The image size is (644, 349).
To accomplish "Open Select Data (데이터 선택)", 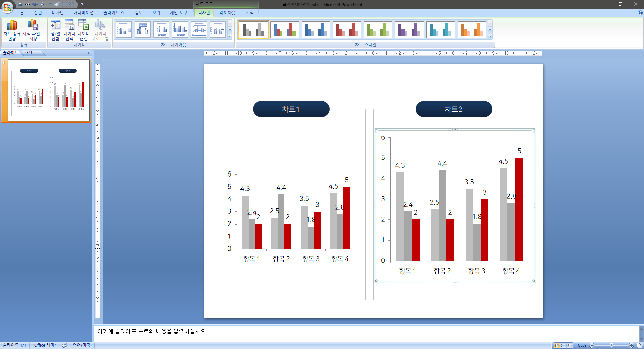I will [x=69, y=30].
